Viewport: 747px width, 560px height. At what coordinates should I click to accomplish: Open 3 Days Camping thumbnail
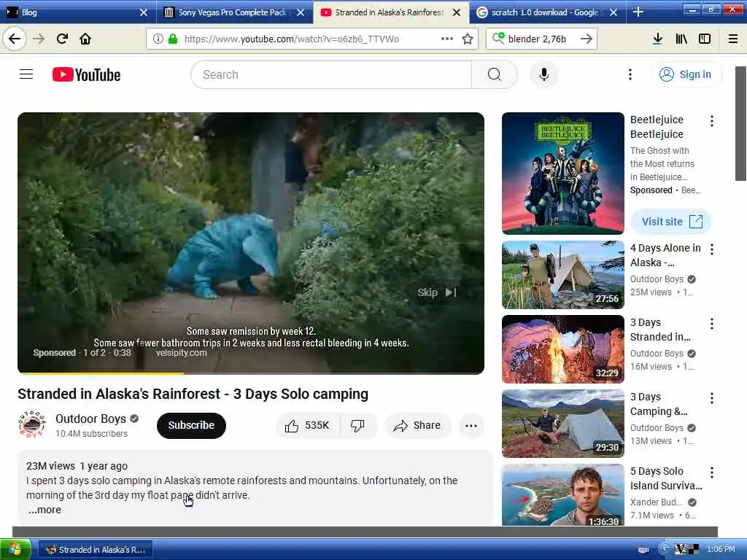click(x=562, y=424)
